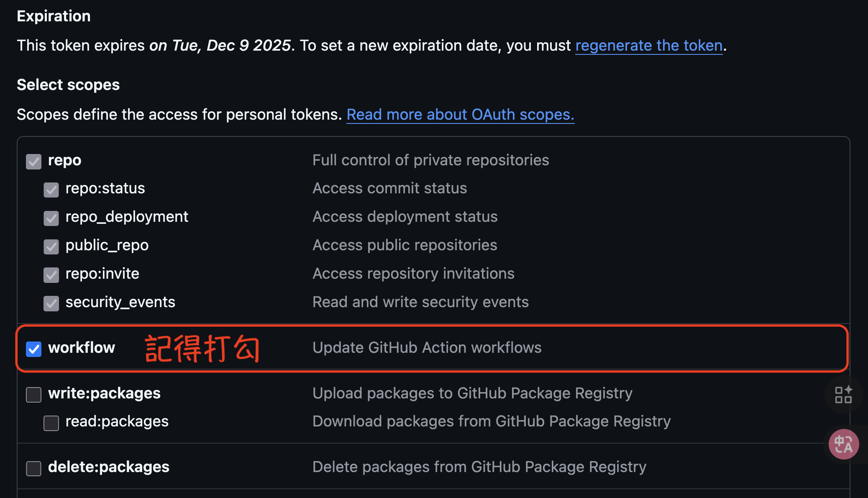This screenshot has height=498, width=868.
Task: Click the delete:packages scope label
Action: click(108, 467)
